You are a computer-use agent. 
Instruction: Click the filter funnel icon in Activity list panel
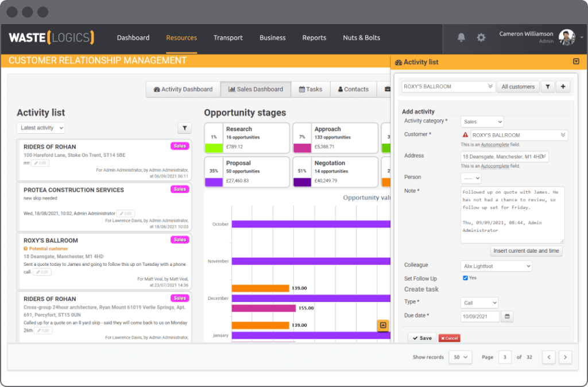(x=547, y=86)
